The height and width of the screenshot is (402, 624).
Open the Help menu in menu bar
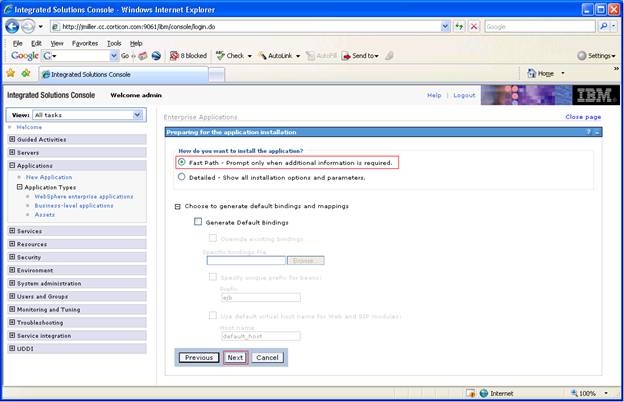(136, 43)
